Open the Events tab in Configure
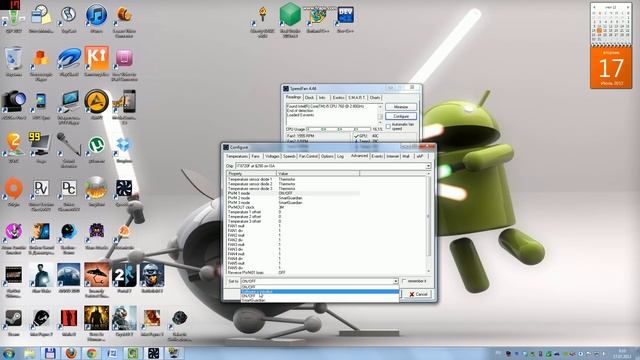The height and width of the screenshot is (360, 640). [x=377, y=156]
